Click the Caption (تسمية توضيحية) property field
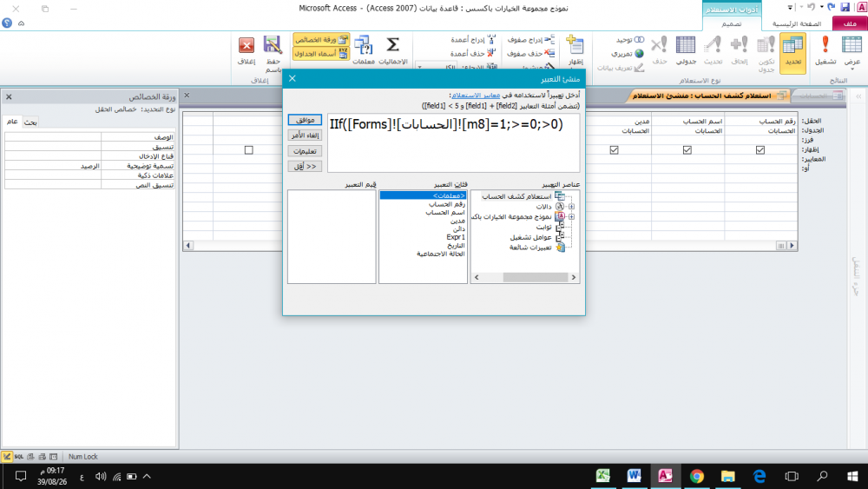The height and width of the screenshot is (489, 868). click(53, 166)
